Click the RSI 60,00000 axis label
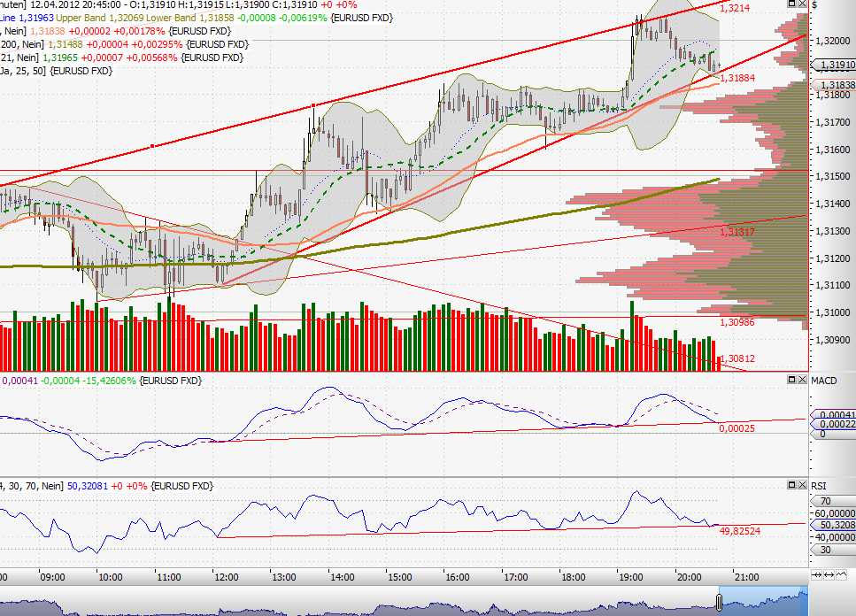The height and width of the screenshot is (616, 856). click(x=836, y=513)
